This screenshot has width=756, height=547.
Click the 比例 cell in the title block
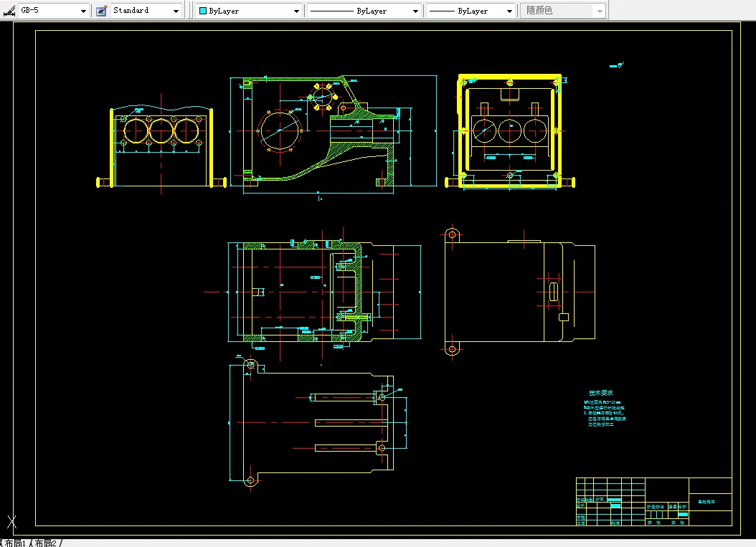tap(683, 507)
